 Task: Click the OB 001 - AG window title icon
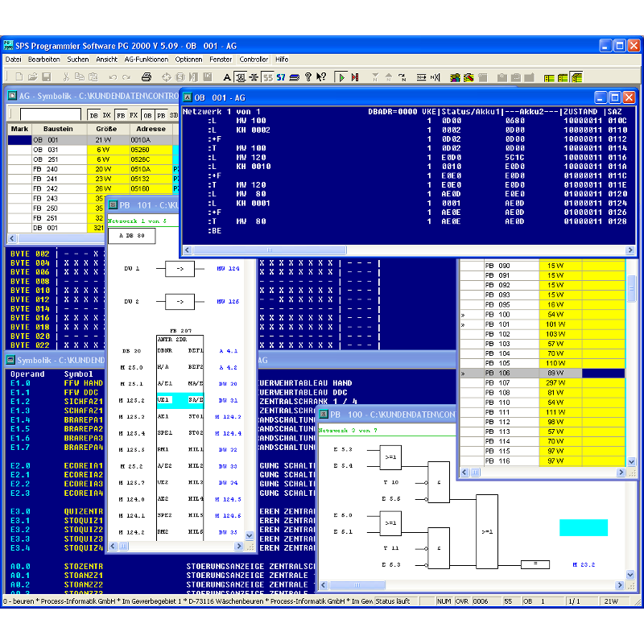[188, 97]
